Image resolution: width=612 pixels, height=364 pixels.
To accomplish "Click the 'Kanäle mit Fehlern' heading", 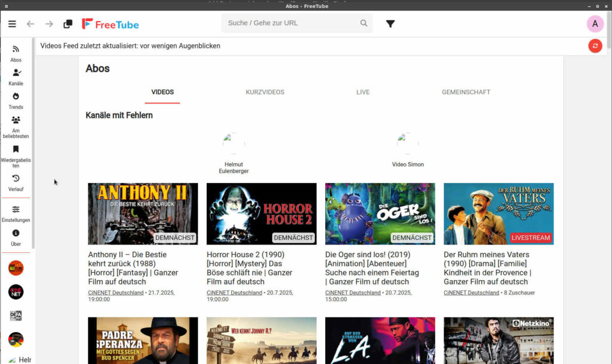I will (x=119, y=115).
